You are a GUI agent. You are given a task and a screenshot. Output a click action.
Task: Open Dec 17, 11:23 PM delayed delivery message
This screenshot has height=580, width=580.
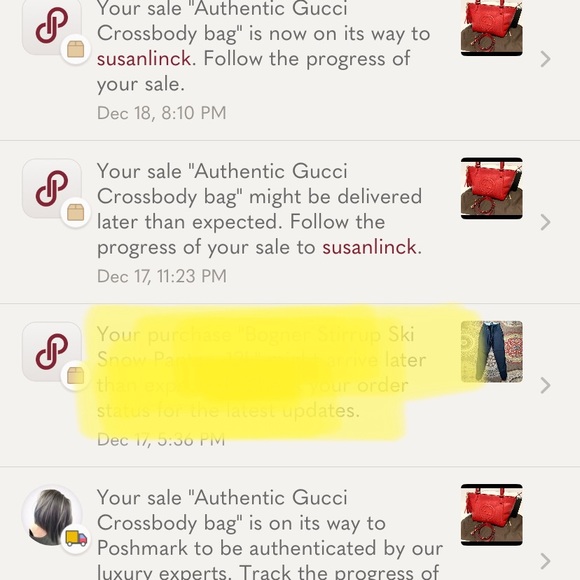tap(290, 222)
